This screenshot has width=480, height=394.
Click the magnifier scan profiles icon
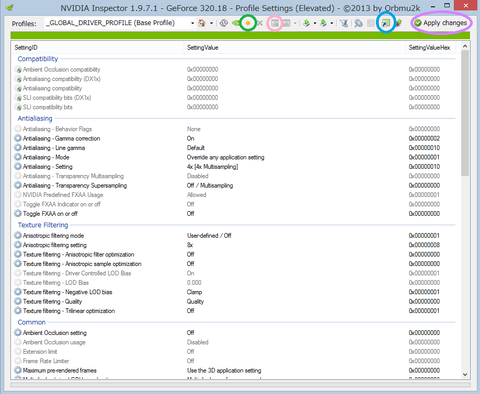359,23
